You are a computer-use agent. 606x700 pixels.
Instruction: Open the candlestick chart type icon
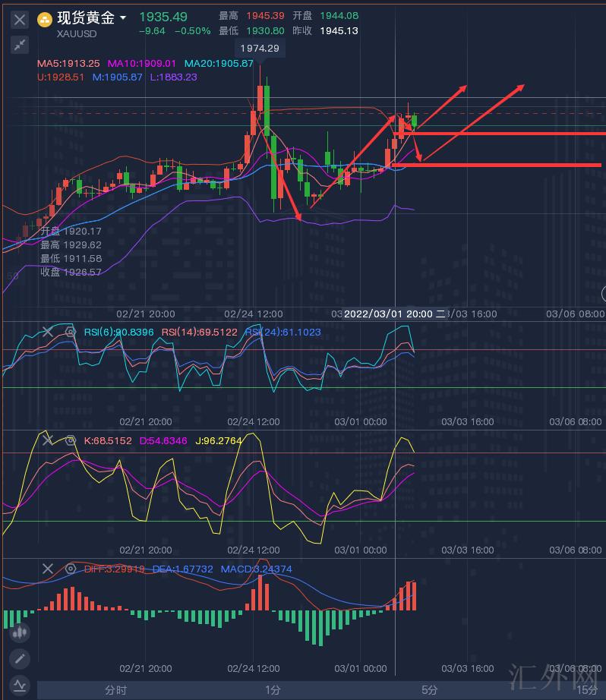pos(20,632)
